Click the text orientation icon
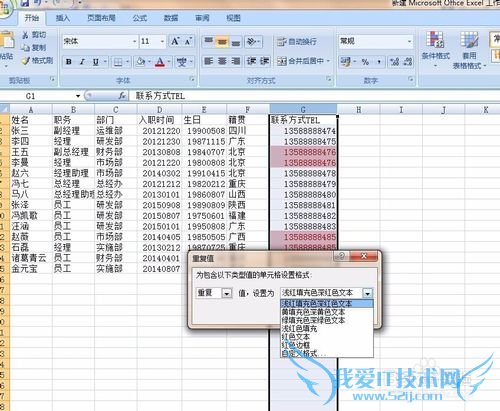The image size is (500, 411). point(252,41)
